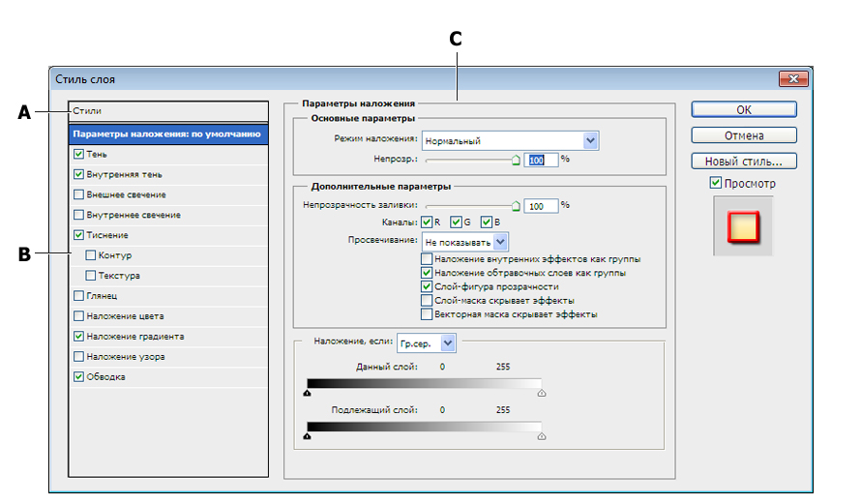The width and height of the screenshot is (861, 504).
Task: Select the Глянец effect name
Action: click(x=102, y=295)
